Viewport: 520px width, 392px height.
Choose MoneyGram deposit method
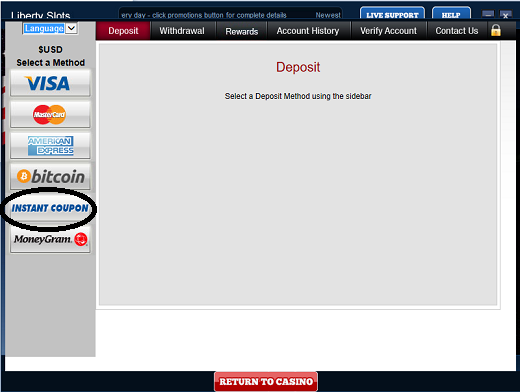[x=50, y=239]
